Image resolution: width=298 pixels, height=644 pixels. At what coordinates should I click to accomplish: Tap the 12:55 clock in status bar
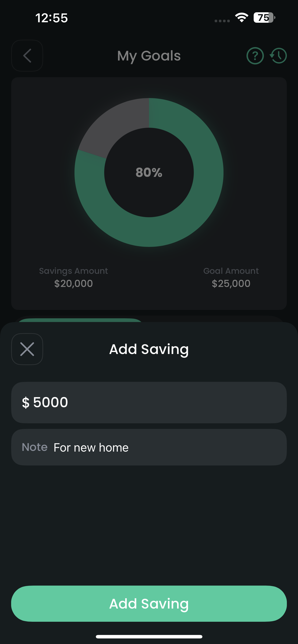52,18
